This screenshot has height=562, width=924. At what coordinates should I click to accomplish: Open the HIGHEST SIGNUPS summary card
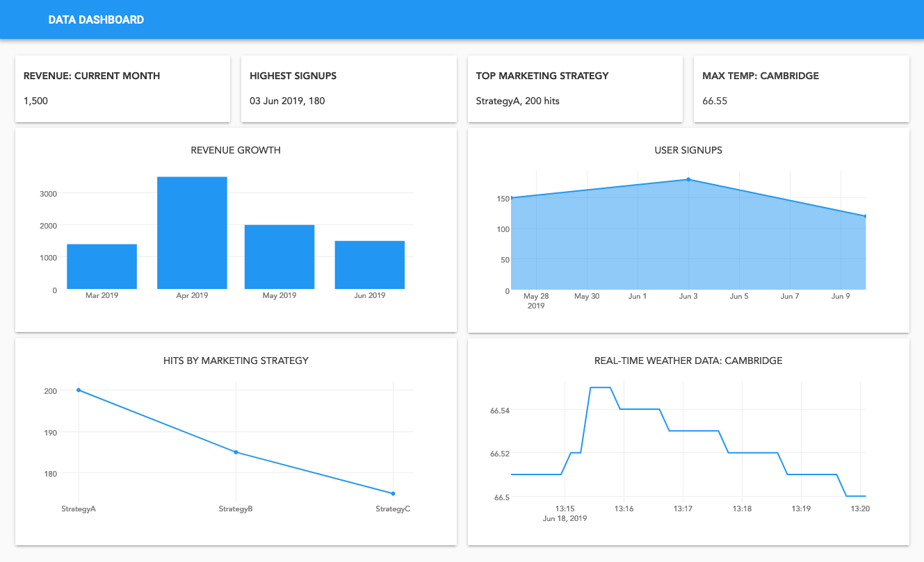click(348, 88)
